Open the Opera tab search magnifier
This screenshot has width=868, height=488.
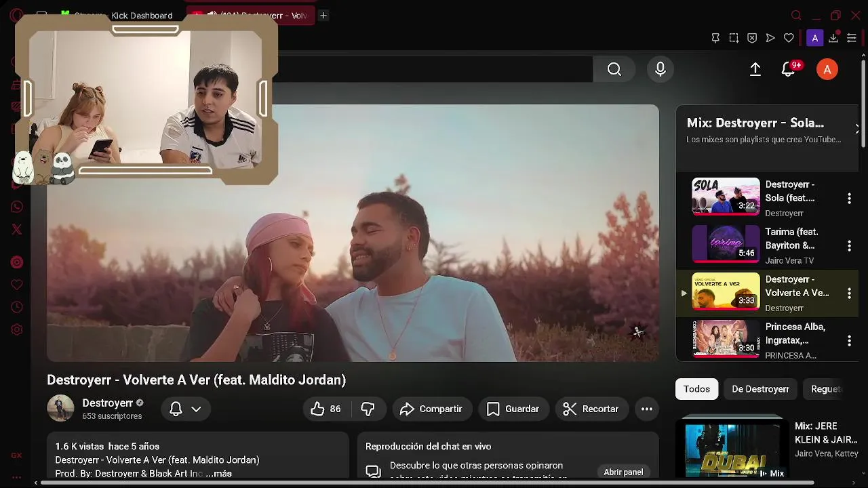pyautogui.click(x=797, y=15)
